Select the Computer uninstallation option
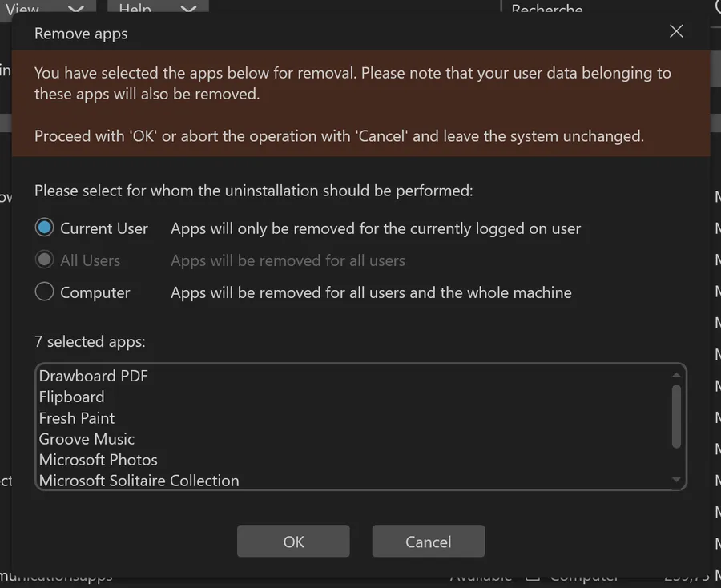 tap(45, 292)
